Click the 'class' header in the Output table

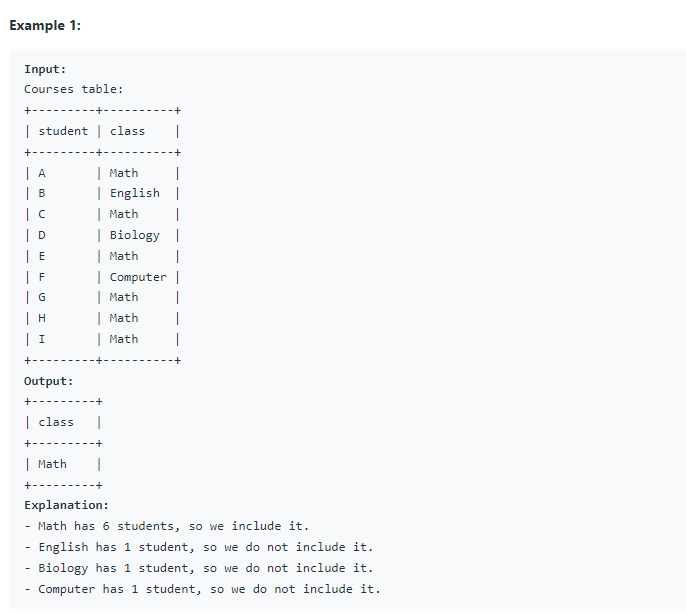(56, 422)
